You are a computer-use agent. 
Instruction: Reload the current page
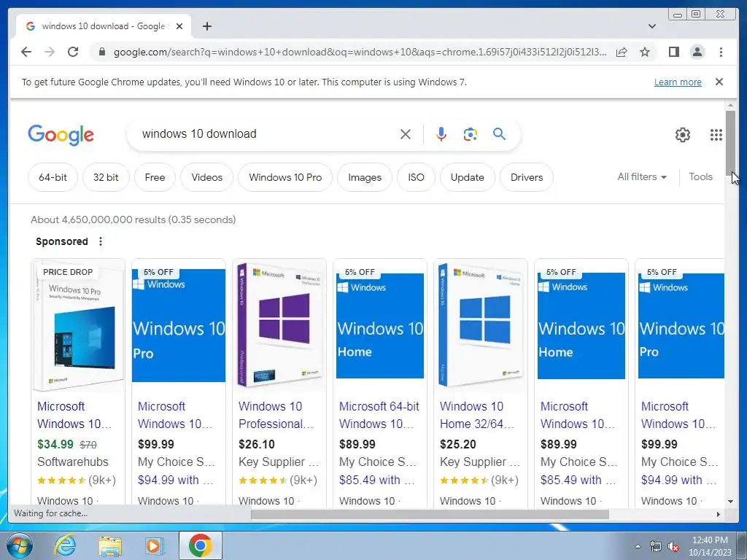point(73,52)
